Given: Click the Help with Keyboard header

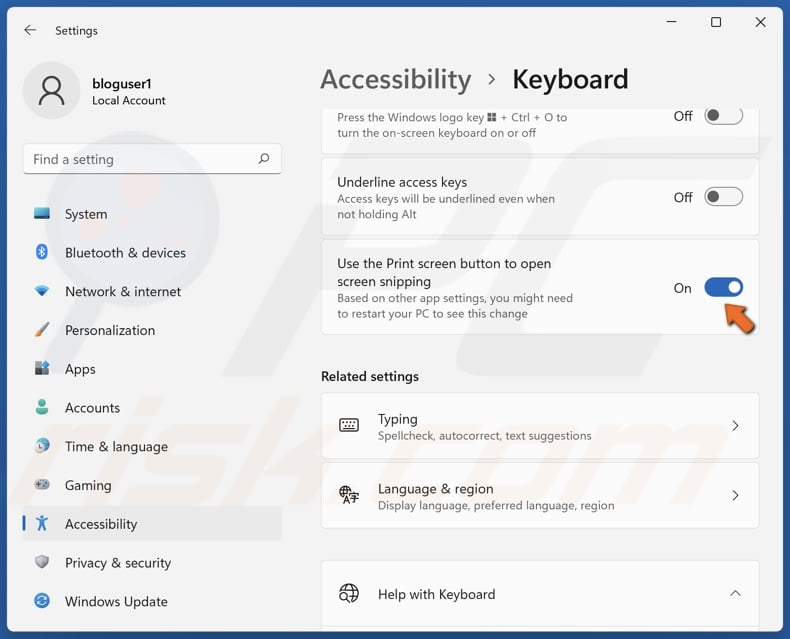Looking at the screenshot, I should pos(540,594).
